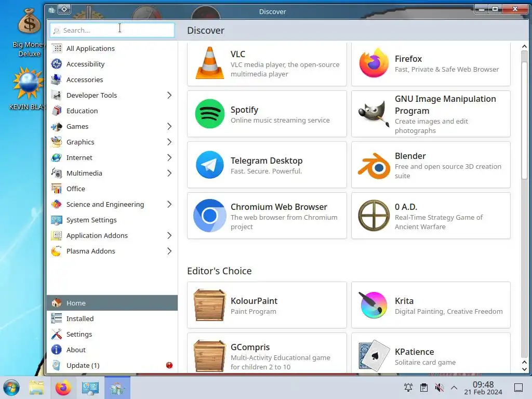Open the Blender app title
This screenshot has width=532, height=399.
410,156
